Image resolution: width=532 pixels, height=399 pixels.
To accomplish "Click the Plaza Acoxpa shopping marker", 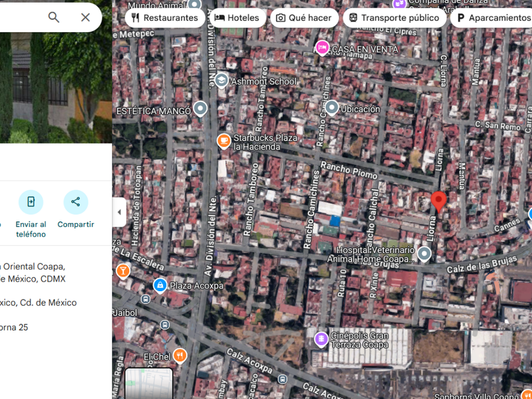I will (160, 286).
